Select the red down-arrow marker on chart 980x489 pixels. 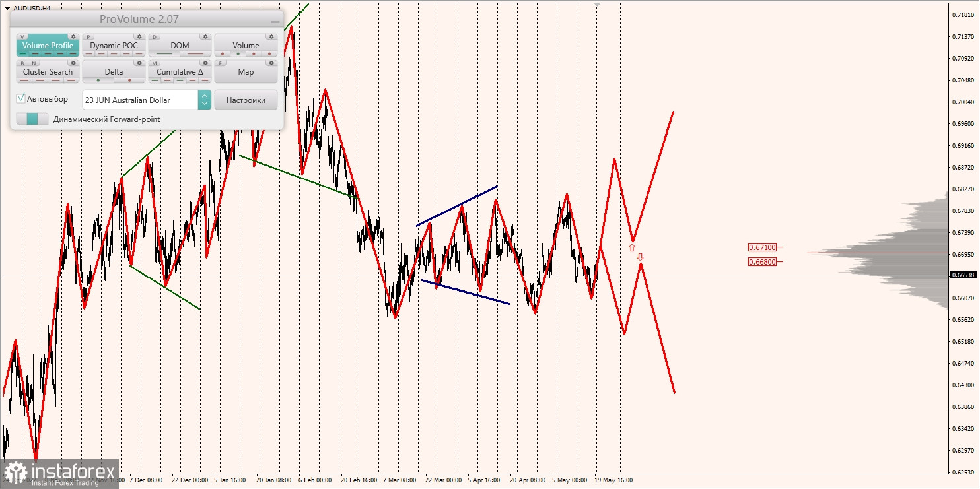coord(640,257)
